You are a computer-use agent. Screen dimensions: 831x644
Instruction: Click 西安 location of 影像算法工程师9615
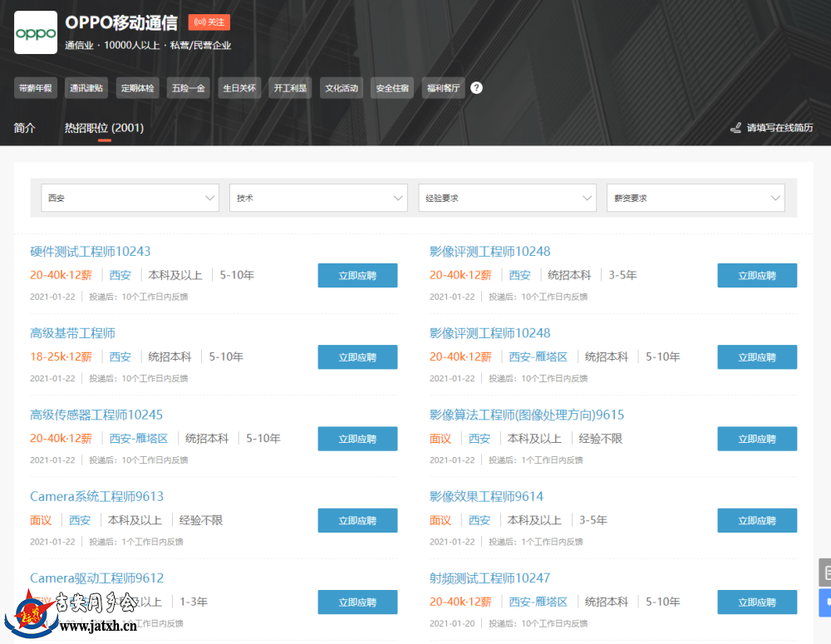[479, 439]
